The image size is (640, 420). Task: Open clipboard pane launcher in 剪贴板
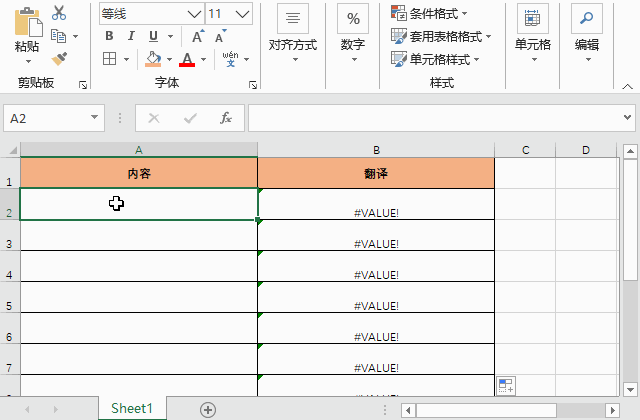(83, 85)
